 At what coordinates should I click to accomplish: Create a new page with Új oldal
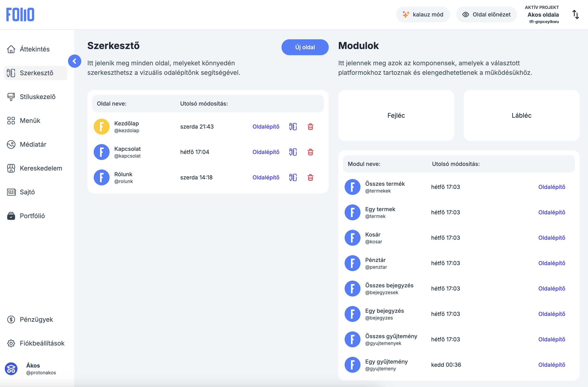click(x=305, y=47)
